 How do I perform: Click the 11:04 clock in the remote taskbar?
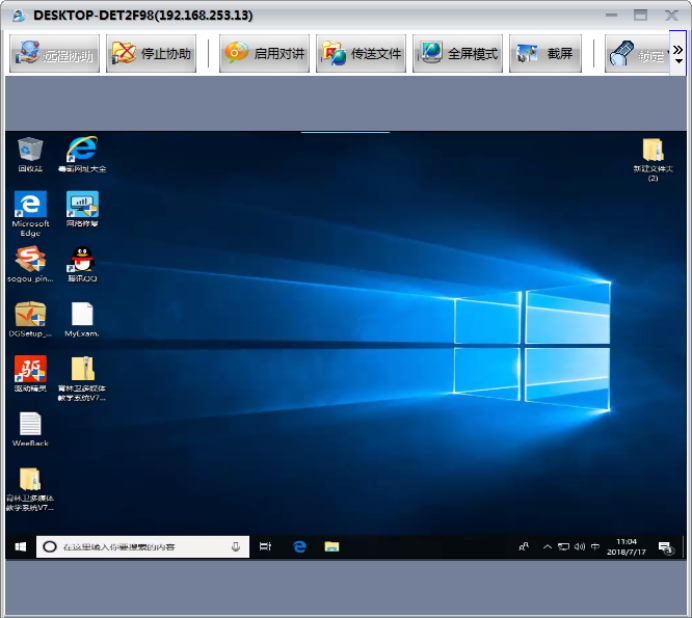pyautogui.click(x=626, y=547)
